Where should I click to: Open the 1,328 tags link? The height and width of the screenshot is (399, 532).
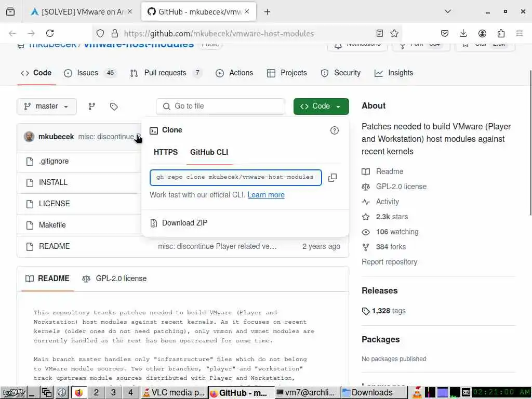pyautogui.click(x=384, y=311)
